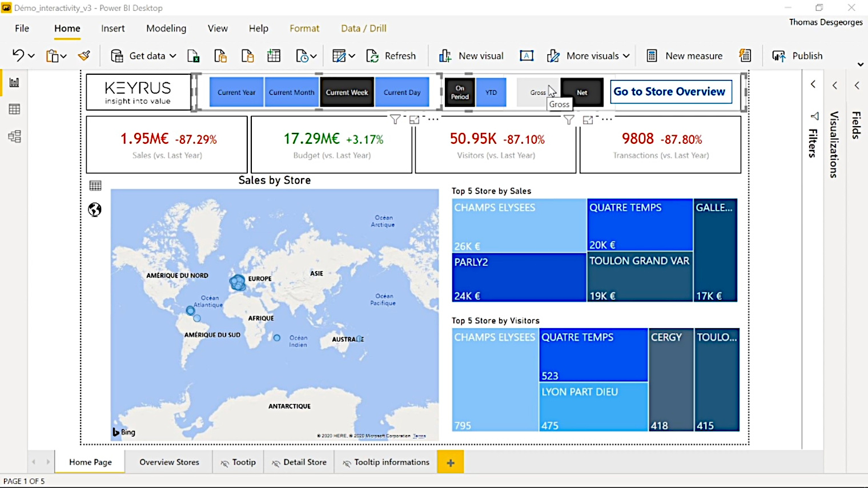
Task: Click the Excel workbook import icon
Action: [194, 56]
